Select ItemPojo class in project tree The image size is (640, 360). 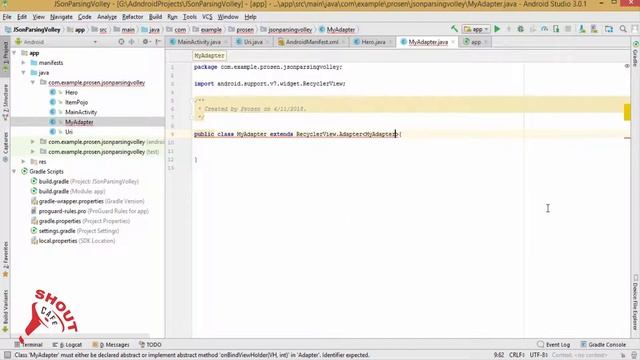click(x=76, y=102)
